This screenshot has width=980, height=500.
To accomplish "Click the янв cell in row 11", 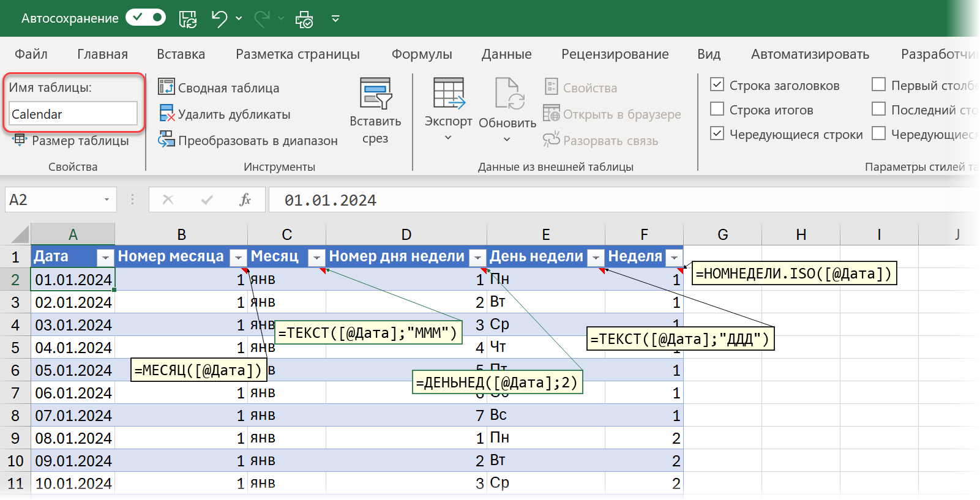I will (x=287, y=483).
